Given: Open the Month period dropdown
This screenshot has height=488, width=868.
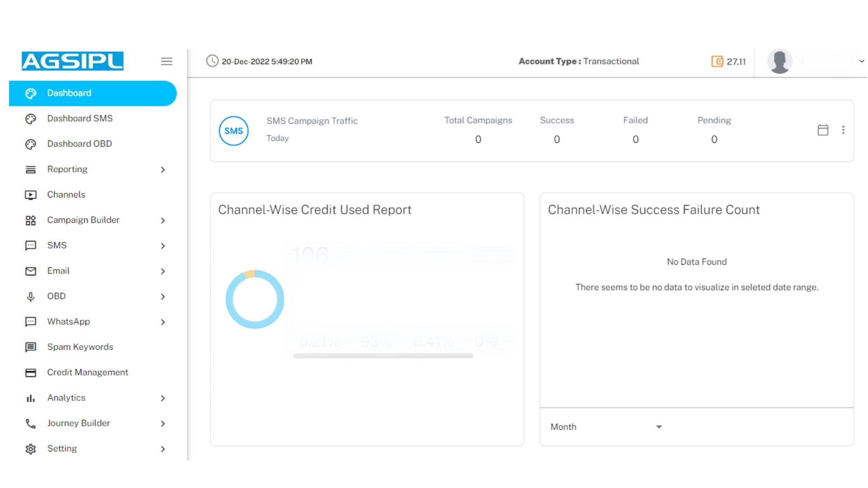Looking at the screenshot, I should [606, 427].
